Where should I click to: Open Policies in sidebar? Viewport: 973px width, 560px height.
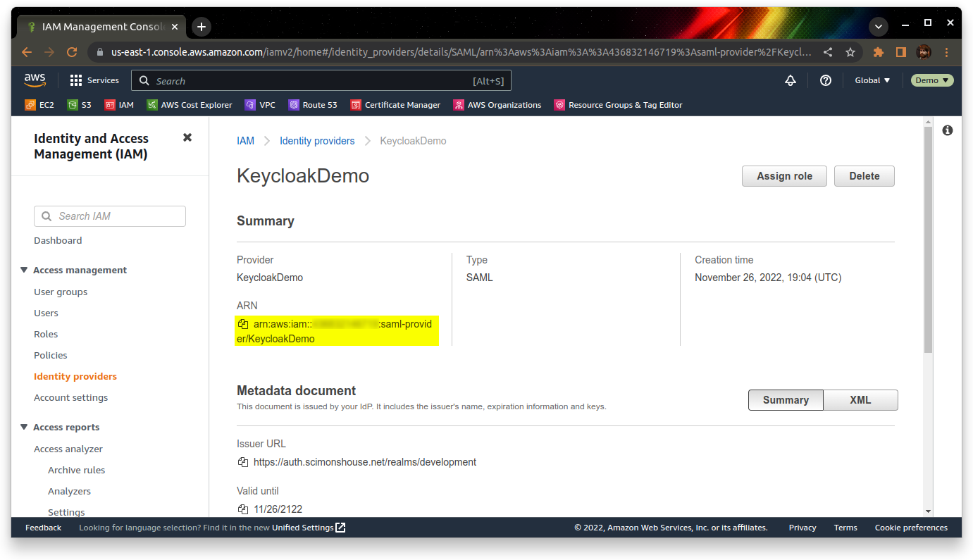[x=51, y=355]
